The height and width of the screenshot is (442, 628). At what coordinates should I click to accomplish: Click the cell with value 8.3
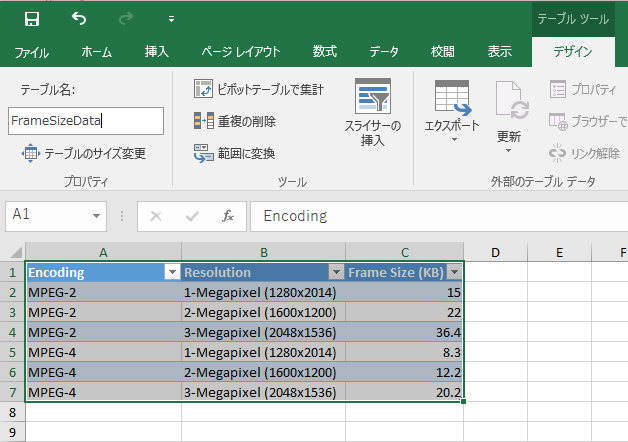coord(405,352)
